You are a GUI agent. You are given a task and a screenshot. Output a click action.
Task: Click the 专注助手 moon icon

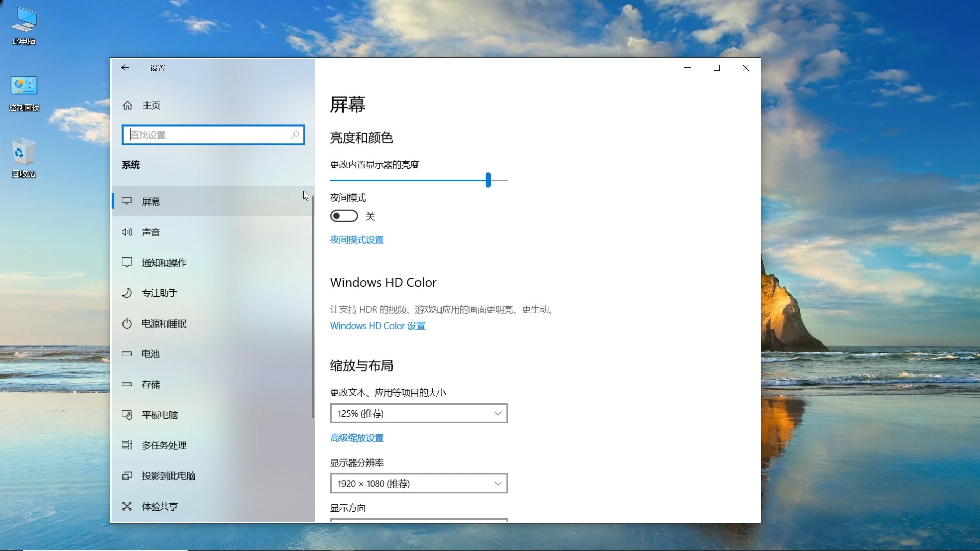pyautogui.click(x=127, y=293)
